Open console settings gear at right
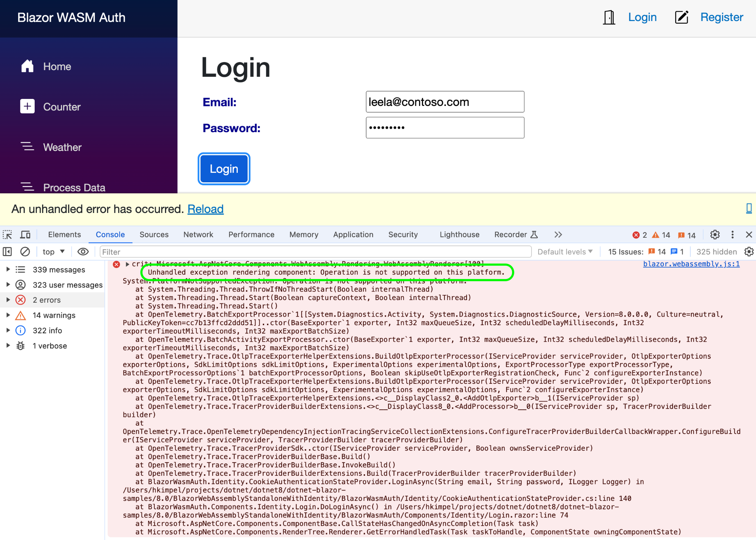Image resolution: width=756 pixels, height=540 pixels. point(749,252)
